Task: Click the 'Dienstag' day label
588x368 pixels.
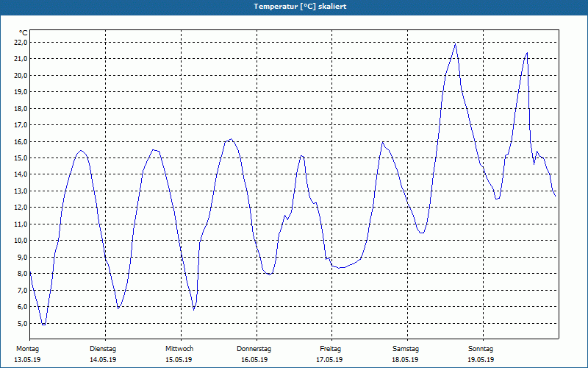Action: coord(103,349)
